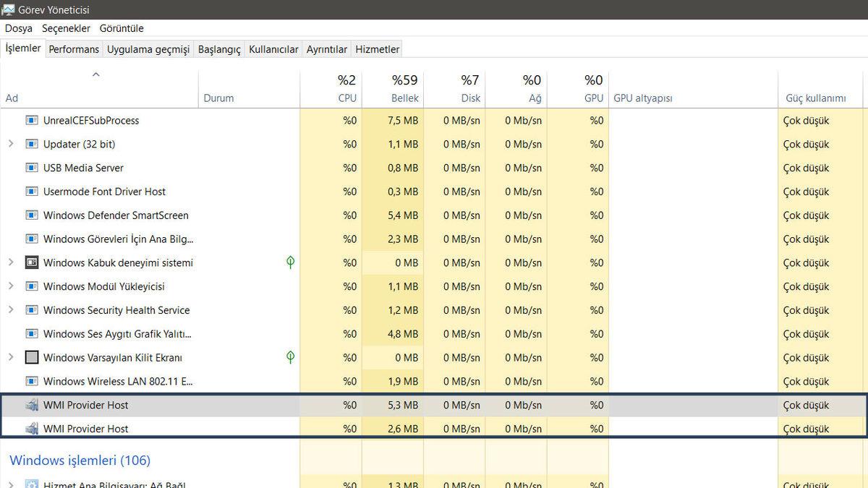Switch to the Performans tab
Image resolution: width=868 pixels, height=488 pixels.
coord(73,48)
